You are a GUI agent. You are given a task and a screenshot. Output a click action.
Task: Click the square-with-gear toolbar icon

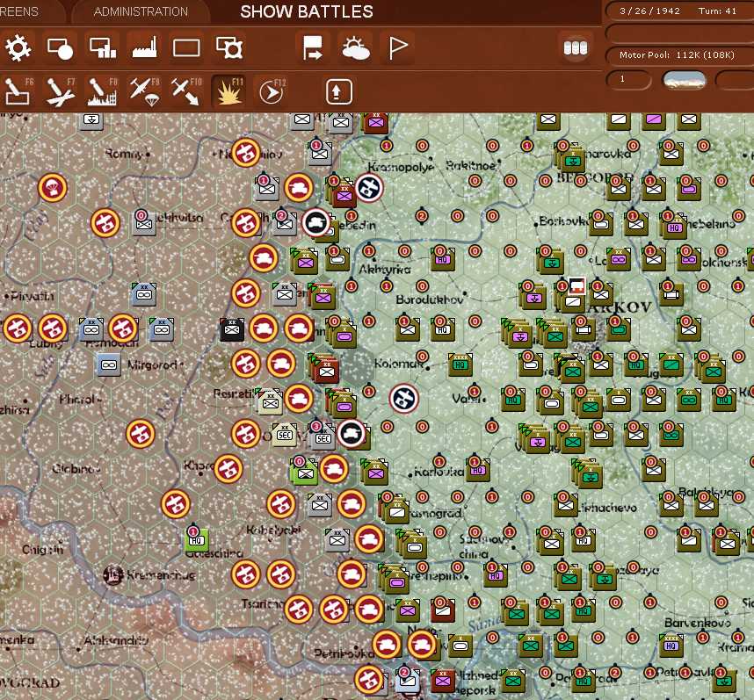[x=229, y=48]
